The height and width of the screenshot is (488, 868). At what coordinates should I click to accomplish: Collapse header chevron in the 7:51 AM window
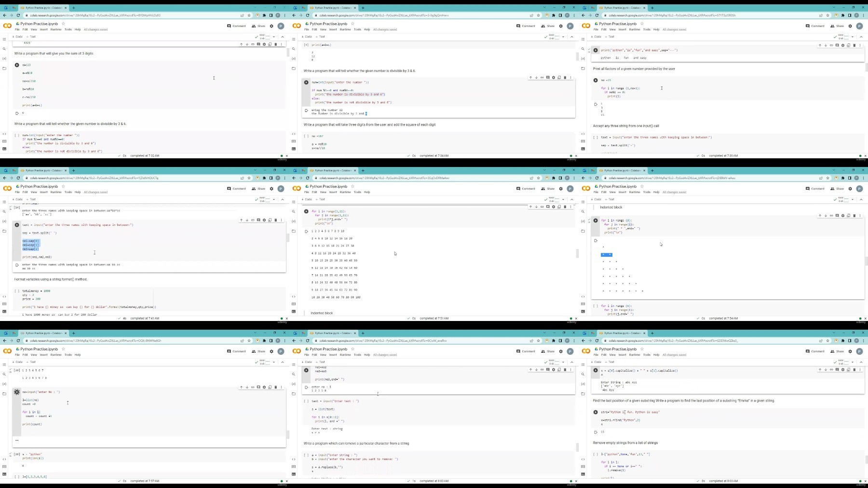pos(572,199)
